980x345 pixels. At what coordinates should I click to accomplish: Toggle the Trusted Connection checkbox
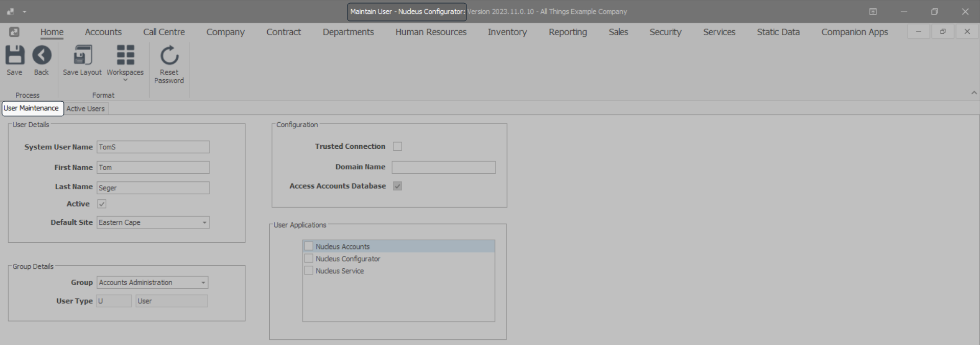[398, 147]
